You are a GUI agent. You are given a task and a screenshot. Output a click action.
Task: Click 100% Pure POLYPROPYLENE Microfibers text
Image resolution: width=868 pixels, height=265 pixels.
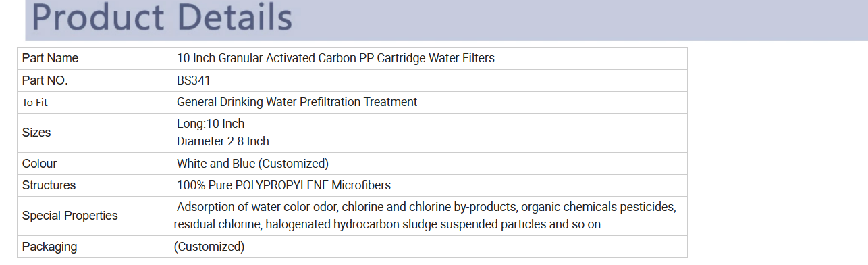coord(283,185)
